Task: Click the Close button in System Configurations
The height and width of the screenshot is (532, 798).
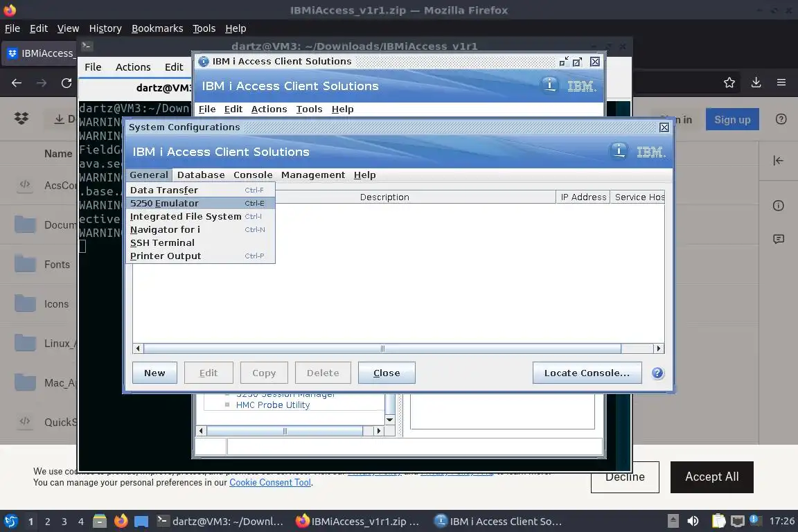Action: (x=387, y=373)
